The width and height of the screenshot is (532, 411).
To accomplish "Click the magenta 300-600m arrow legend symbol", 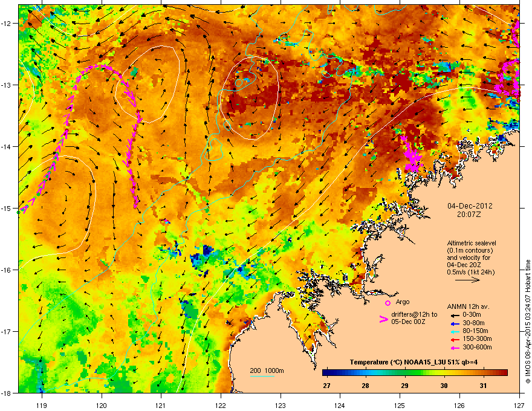I will [455, 348].
